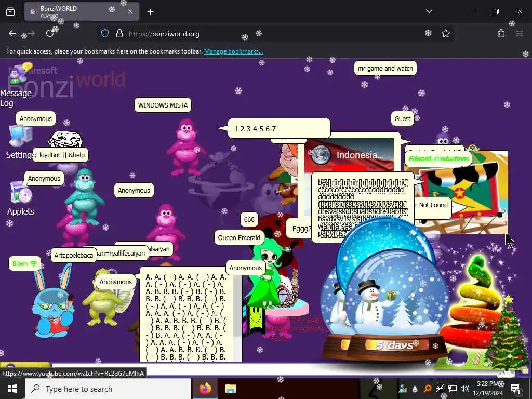Click the trollface character avatar
The width and height of the screenshot is (532, 399).
[65, 140]
